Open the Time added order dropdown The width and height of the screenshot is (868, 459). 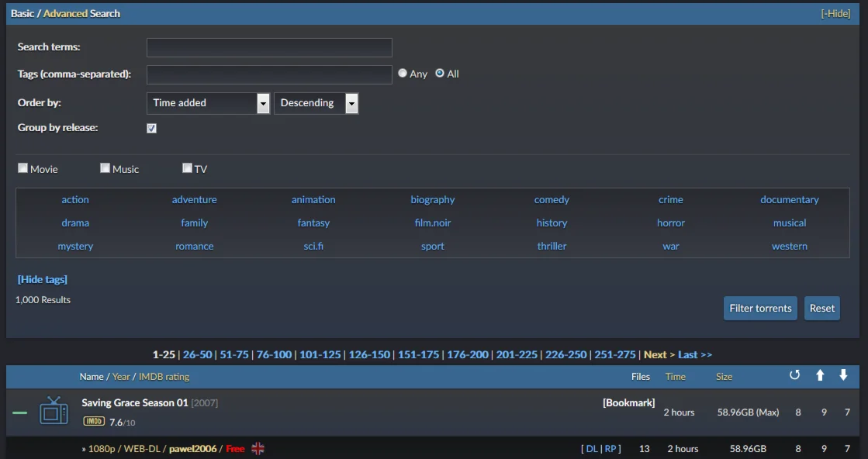[208, 103]
